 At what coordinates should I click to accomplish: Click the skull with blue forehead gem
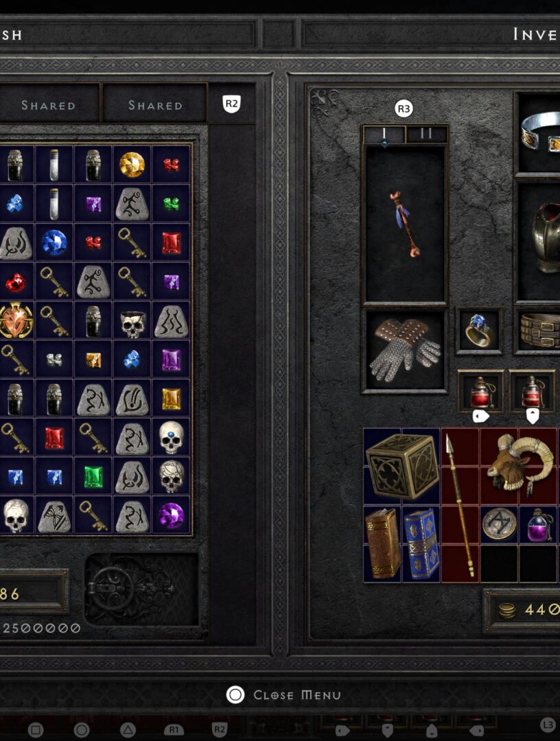[171, 437]
